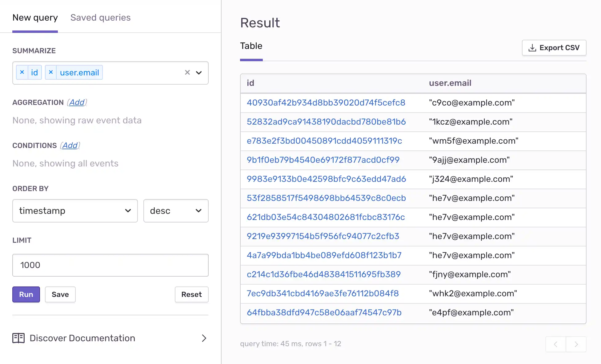Click the Discover Documentation book icon
This screenshot has height=364, width=601.
tap(18, 338)
